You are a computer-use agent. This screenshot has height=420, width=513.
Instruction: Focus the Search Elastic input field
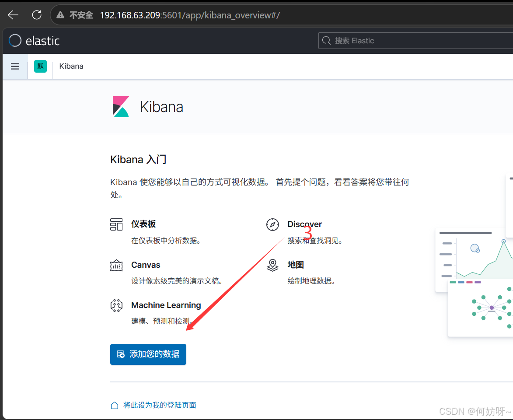(415, 41)
